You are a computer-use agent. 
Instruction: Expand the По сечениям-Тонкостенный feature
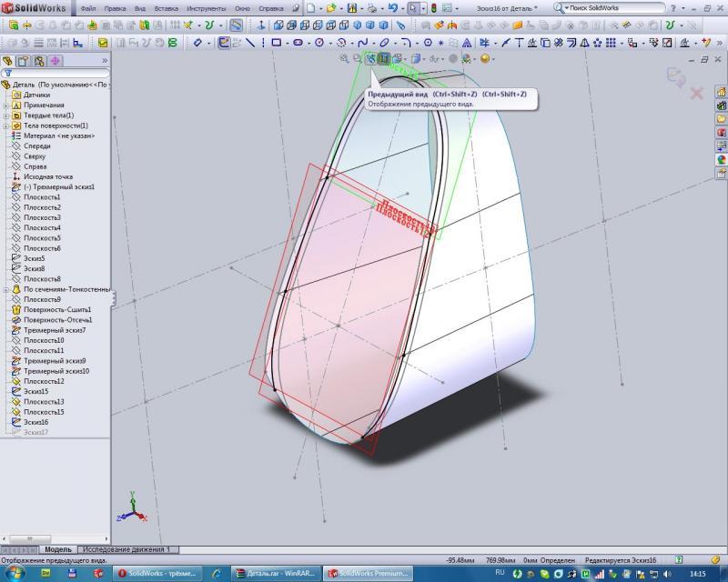(6, 289)
